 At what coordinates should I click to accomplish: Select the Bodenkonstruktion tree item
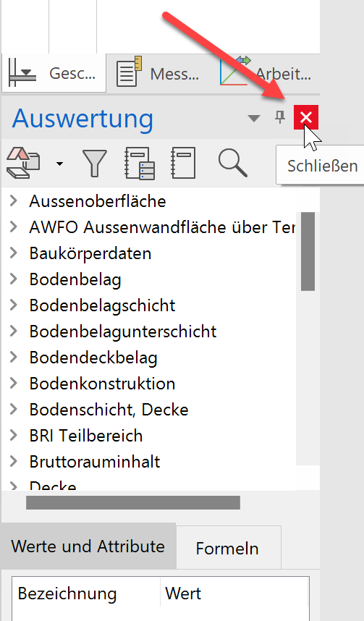102,384
